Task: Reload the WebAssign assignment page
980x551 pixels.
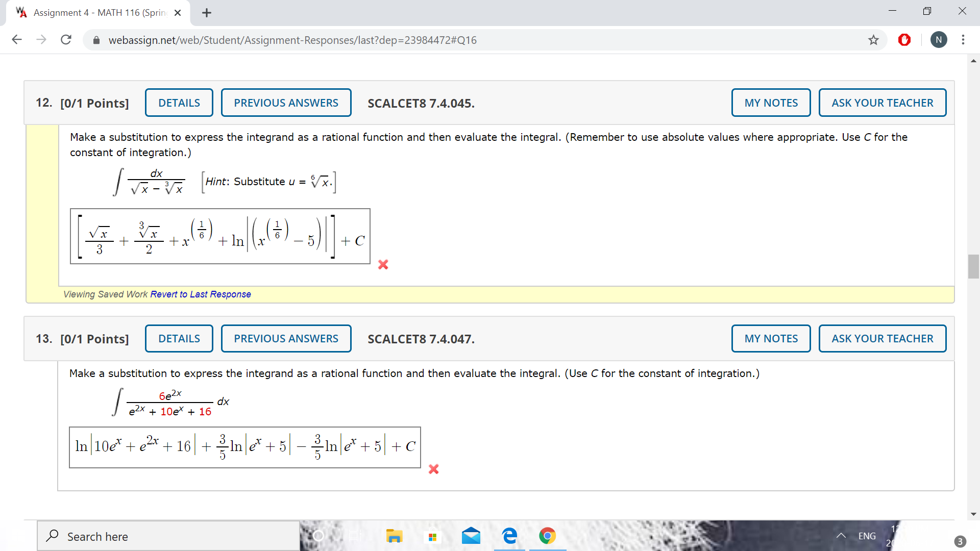Action: click(66, 40)
